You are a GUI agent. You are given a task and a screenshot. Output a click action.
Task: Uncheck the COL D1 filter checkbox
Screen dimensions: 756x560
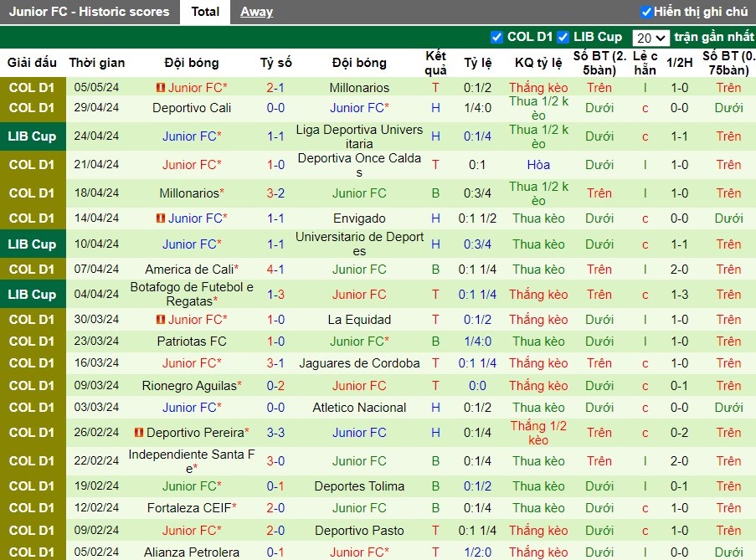pos(496,37)
